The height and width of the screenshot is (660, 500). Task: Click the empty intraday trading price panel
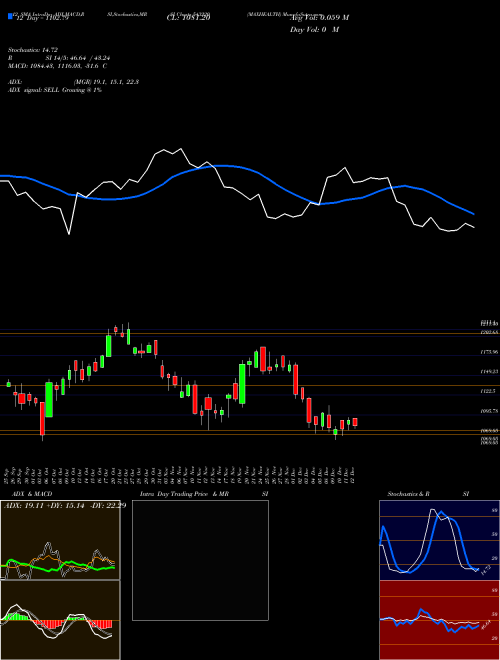point(200,560)
